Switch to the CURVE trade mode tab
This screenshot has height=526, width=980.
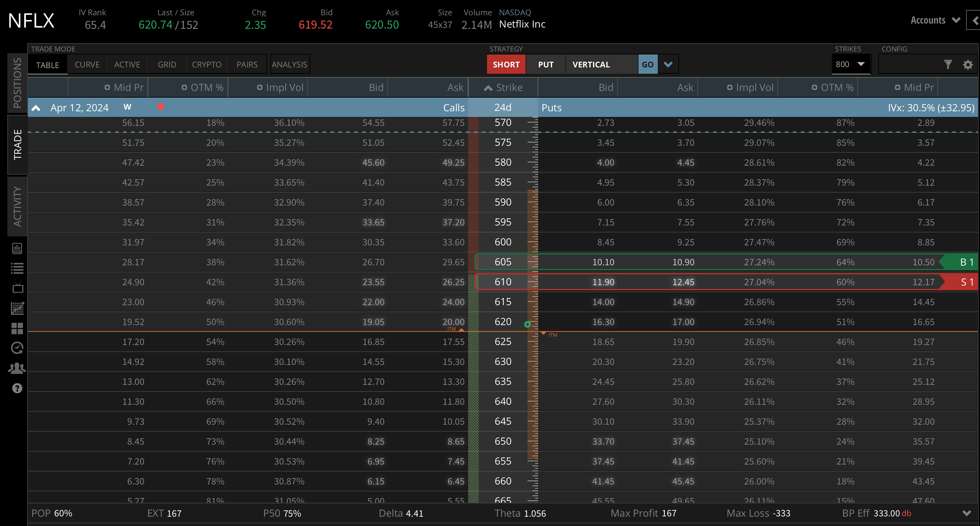click(87, 64)
